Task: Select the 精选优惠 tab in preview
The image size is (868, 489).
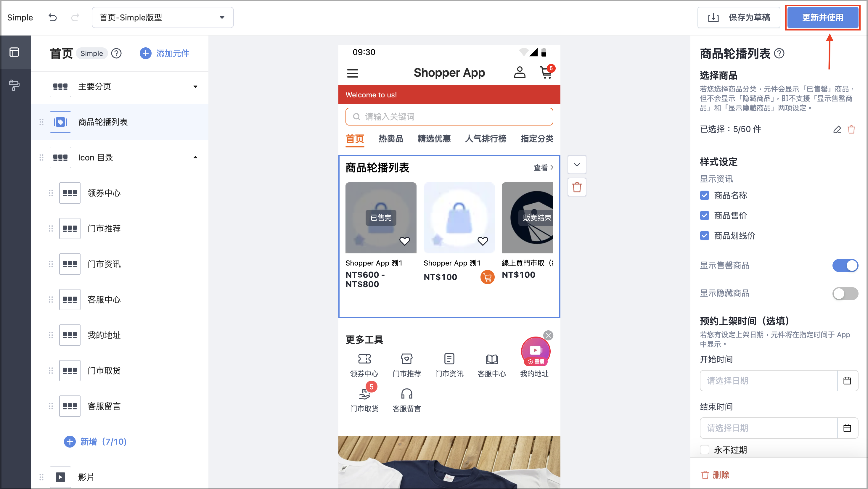Action: pos(434,139)
